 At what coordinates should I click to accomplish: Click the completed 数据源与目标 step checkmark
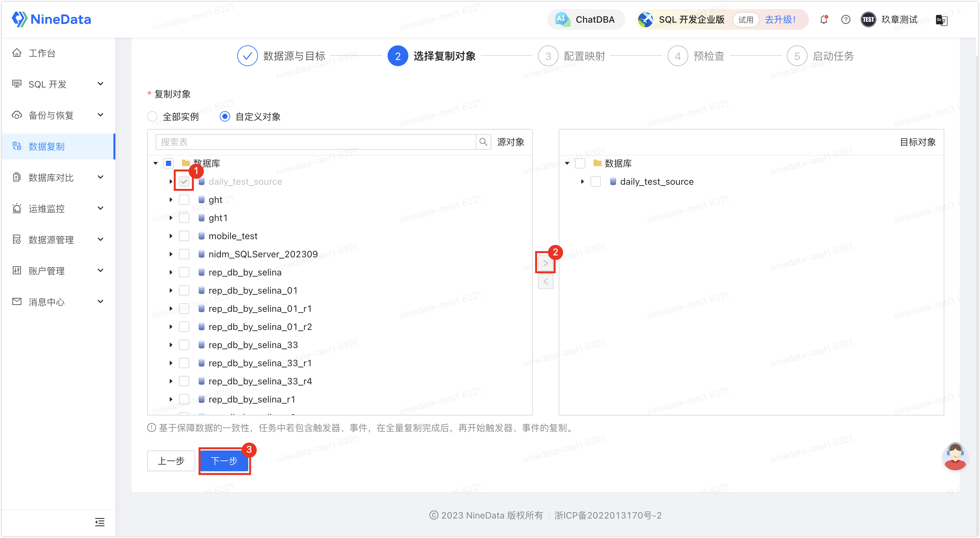click(x=247, y=56)
